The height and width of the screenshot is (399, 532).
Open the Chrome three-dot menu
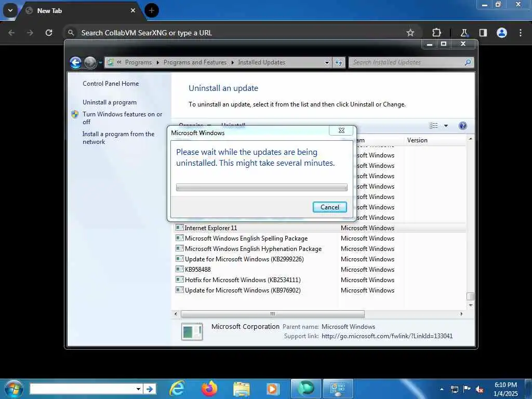521,33
